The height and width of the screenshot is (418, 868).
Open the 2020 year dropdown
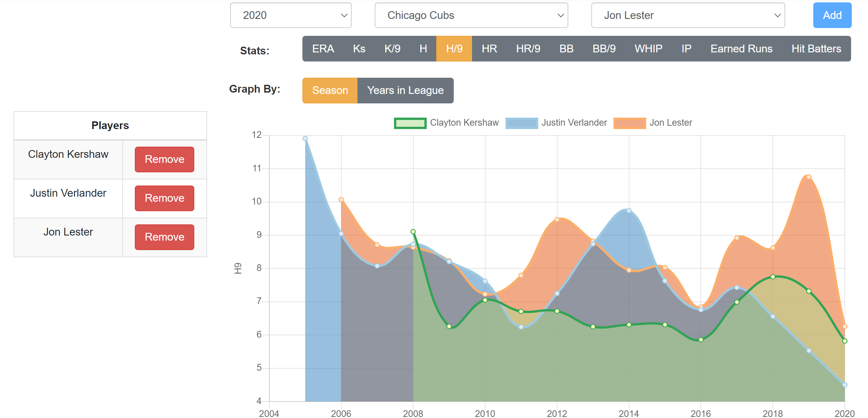(x=291, y=15)
